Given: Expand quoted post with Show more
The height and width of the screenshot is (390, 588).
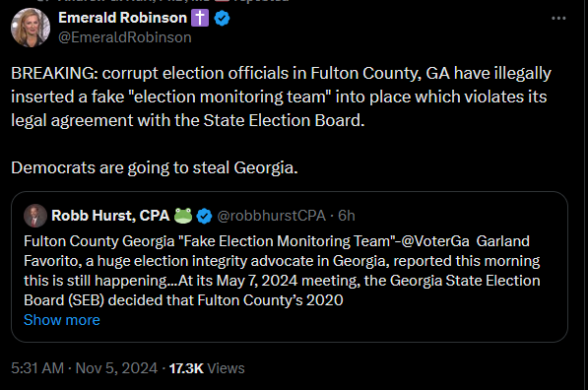Looking at the screenshot, I should click(62, 320).
